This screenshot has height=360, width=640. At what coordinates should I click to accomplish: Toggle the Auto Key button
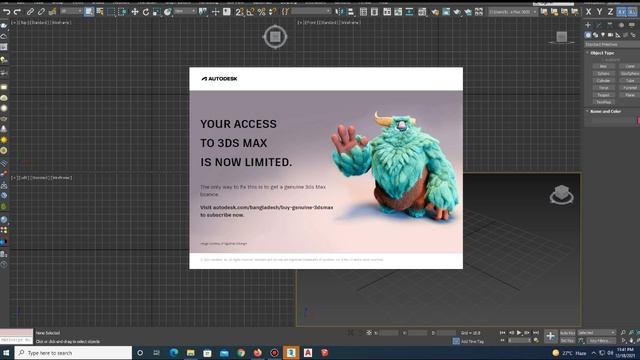[567, 333]
